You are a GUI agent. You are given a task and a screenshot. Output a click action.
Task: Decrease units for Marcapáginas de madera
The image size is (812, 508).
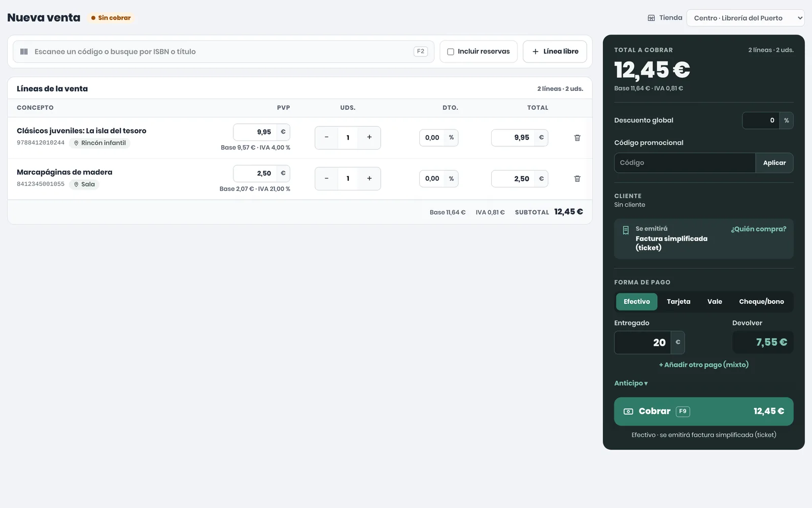pos(326,179)
